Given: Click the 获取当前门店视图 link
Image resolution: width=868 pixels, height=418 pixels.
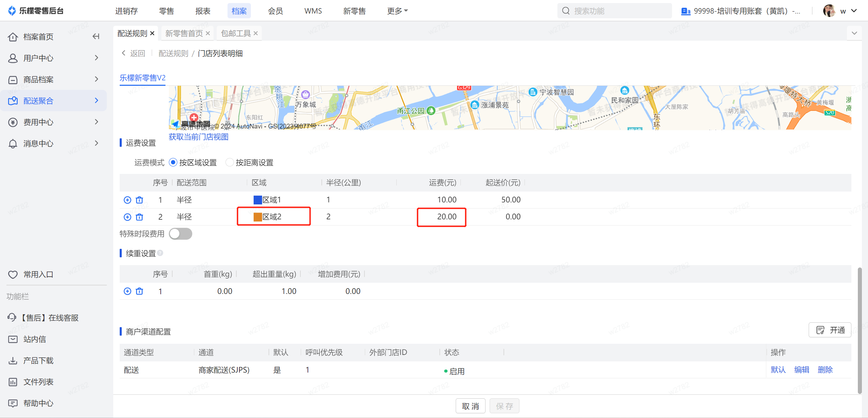Looking at the screenshot, I should [199, 137].
